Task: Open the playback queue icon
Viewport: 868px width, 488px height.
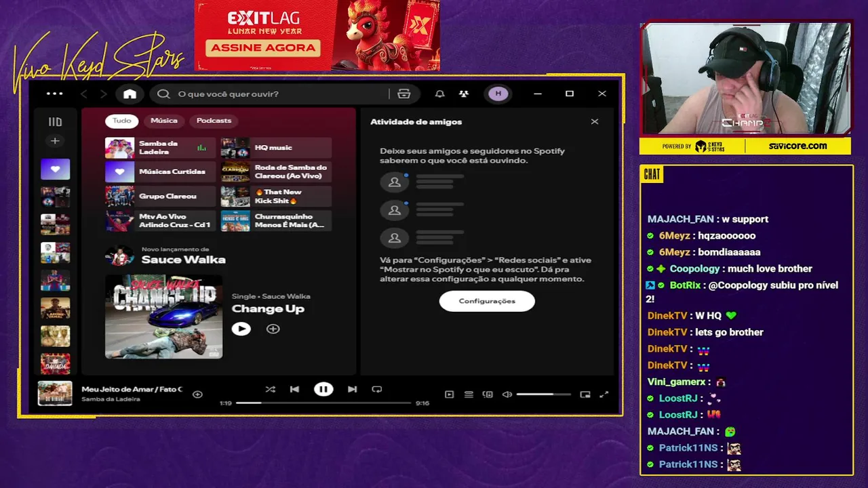Action: coord(469,394)
